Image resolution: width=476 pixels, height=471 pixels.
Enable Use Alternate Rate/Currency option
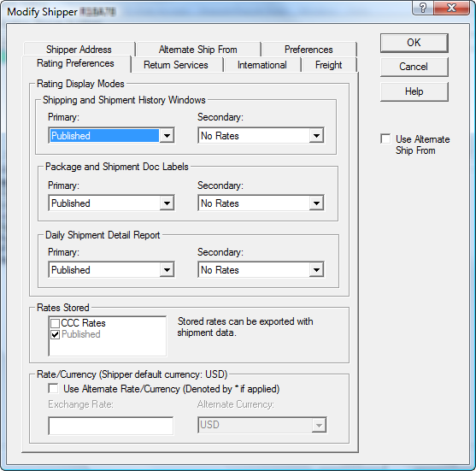53,388
